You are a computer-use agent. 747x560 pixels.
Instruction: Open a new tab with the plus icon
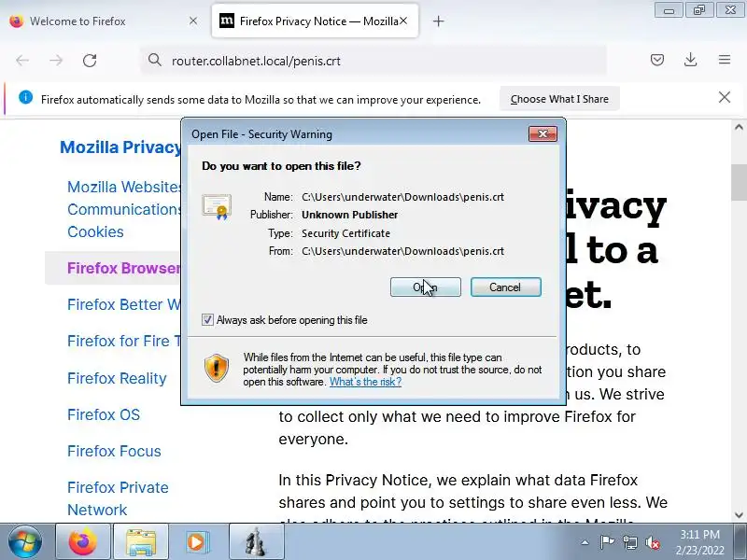[438, 21]
